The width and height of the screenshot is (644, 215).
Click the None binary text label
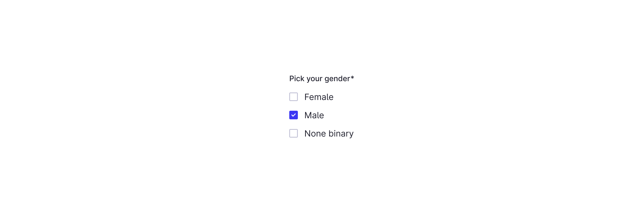[329, 134]
